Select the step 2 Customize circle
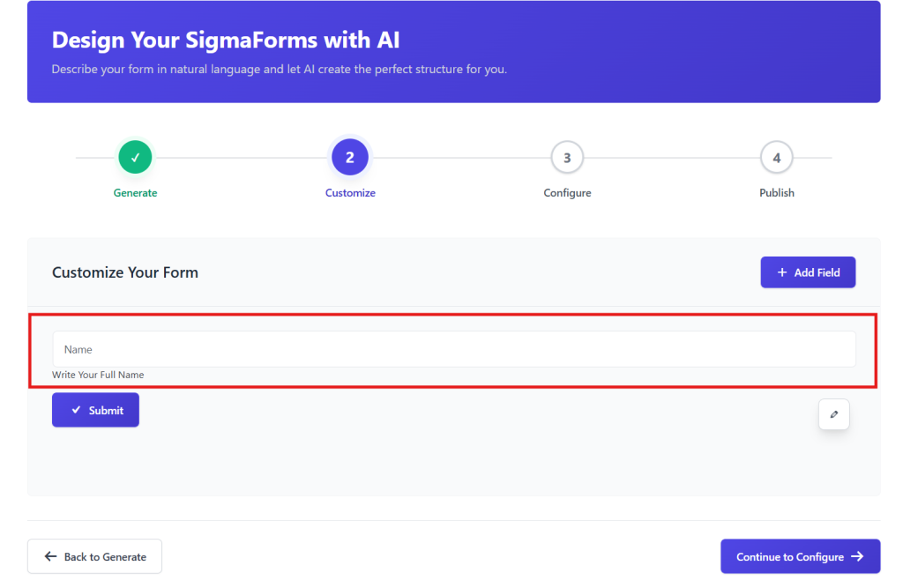This screenshot has height=588, width=903. (x=349, y=156)
